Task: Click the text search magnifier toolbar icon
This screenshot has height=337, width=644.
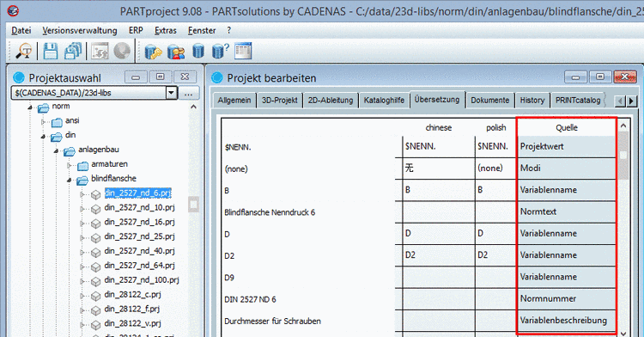Action: (24, 52)
